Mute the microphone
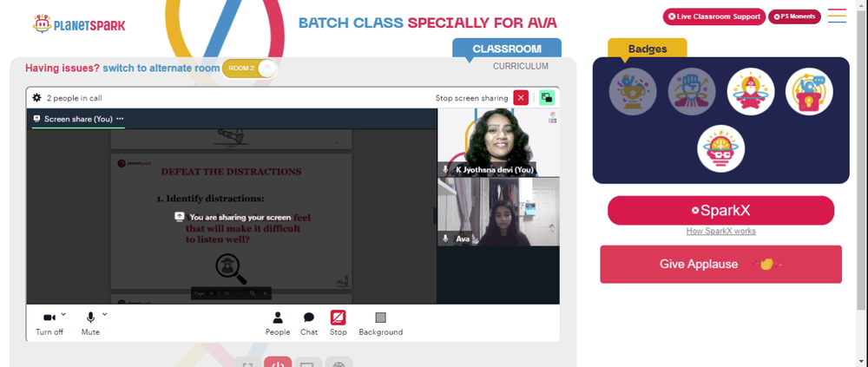Image resolution: width=868 pixels, height=367 pixels. pos(90,324)
